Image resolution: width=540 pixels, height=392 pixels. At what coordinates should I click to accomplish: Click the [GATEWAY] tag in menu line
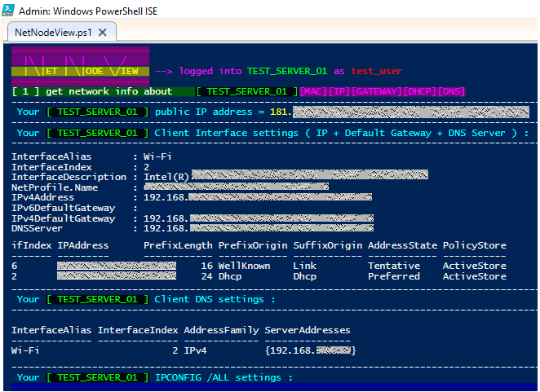pyautogui.click(x=377, y=91)
